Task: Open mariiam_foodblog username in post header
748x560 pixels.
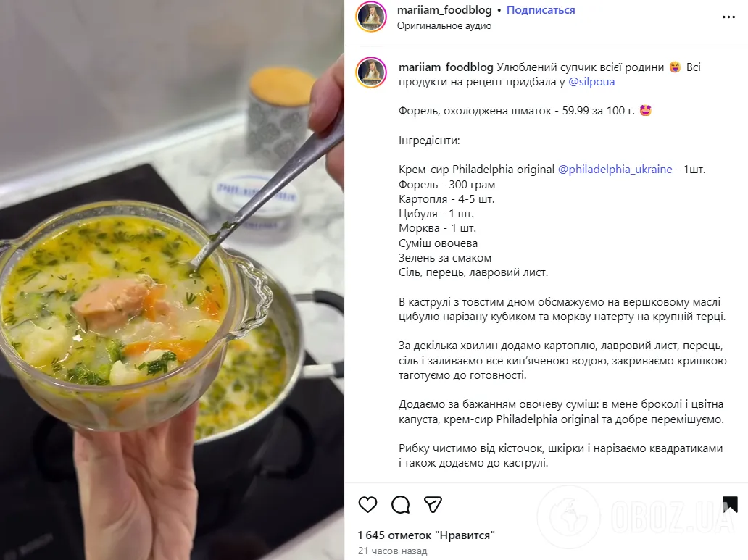Action: 444,10
